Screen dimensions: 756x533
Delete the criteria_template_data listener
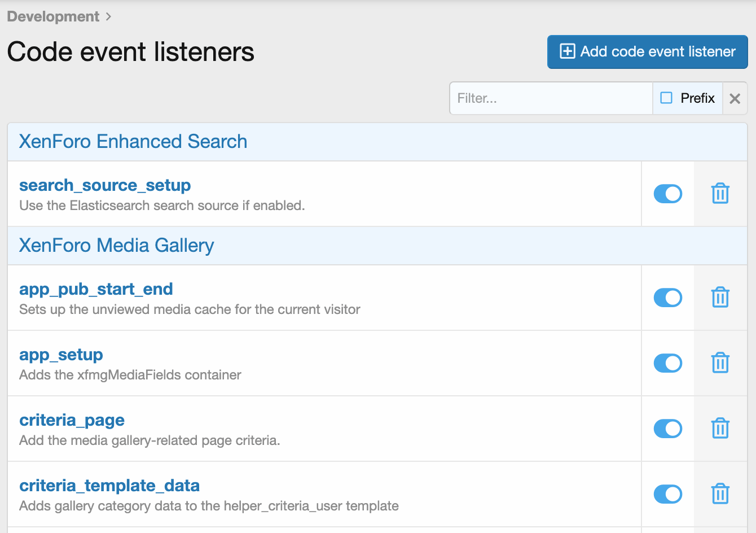click(720, 494)
